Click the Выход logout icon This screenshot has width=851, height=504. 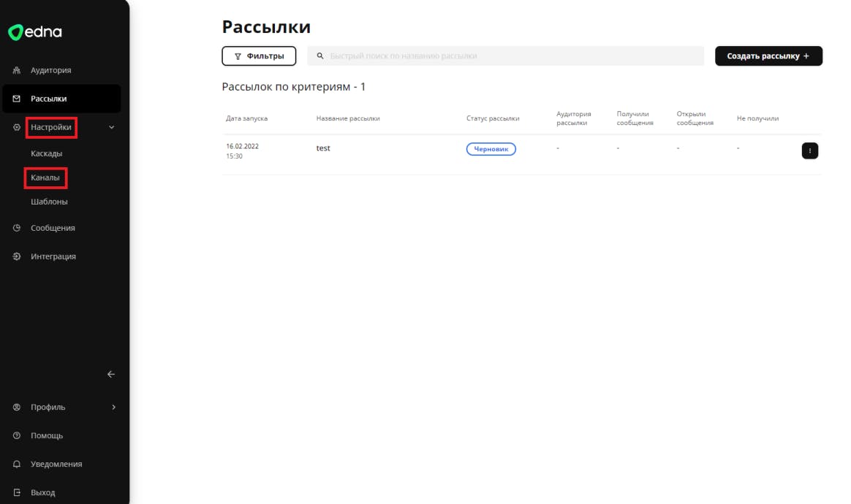17,492
